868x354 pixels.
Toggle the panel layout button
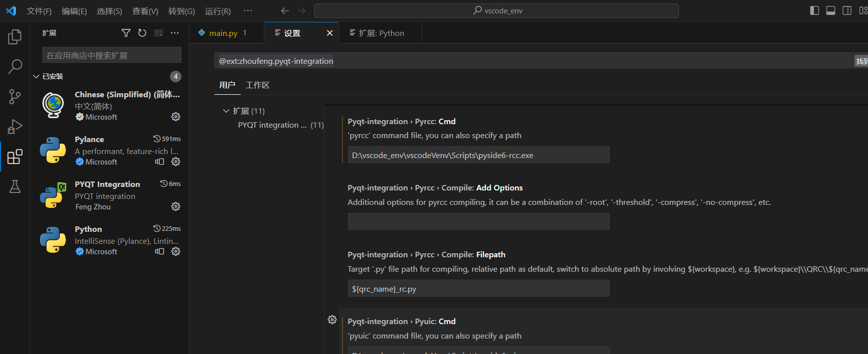click(831, 10)
